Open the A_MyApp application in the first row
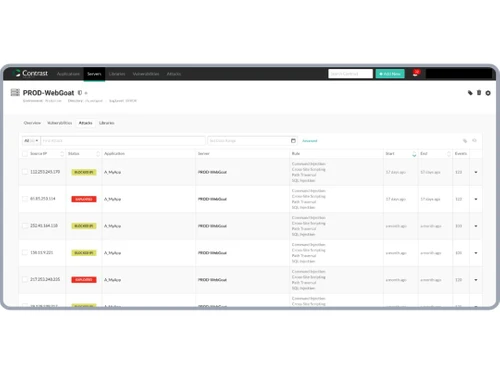The image size is (500, 375). click(112, 172)
